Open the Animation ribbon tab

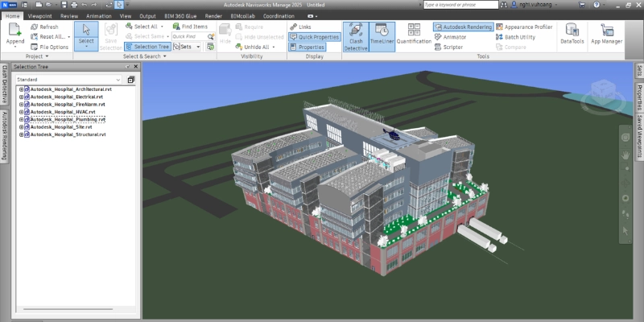coord(98,16)
